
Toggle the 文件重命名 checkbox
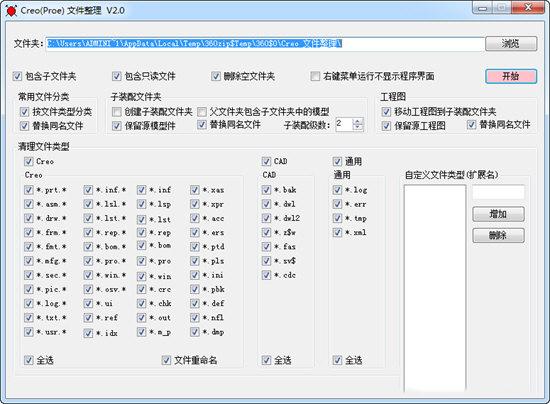(166, 360)
